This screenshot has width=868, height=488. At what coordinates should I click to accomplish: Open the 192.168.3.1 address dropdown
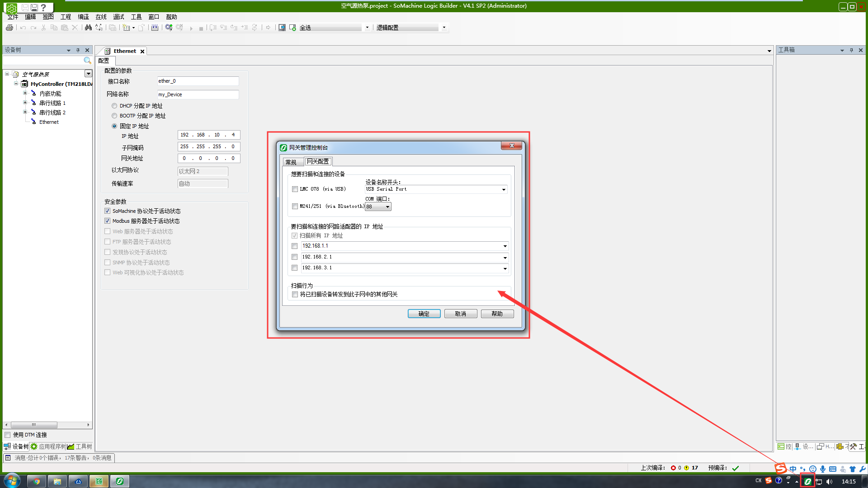coord(505,268)
